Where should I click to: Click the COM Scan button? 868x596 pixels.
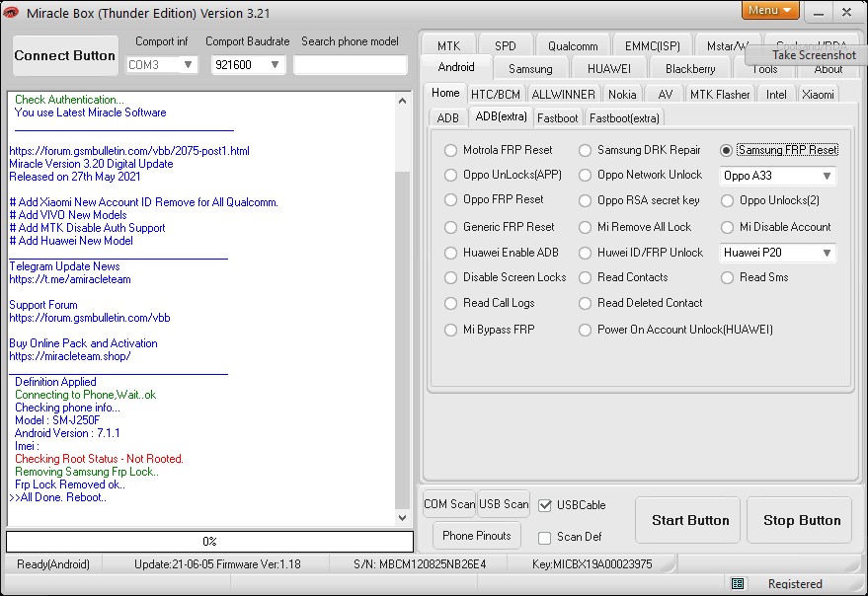(x=449, y=504)
